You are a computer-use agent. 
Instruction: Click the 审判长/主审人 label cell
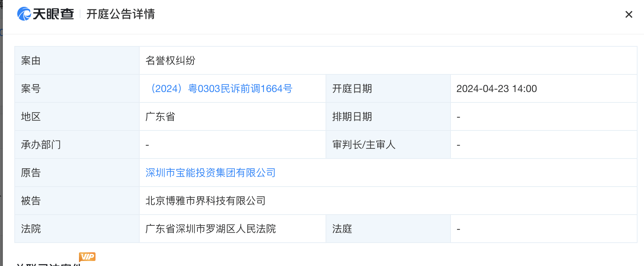[x=364, y=145]
